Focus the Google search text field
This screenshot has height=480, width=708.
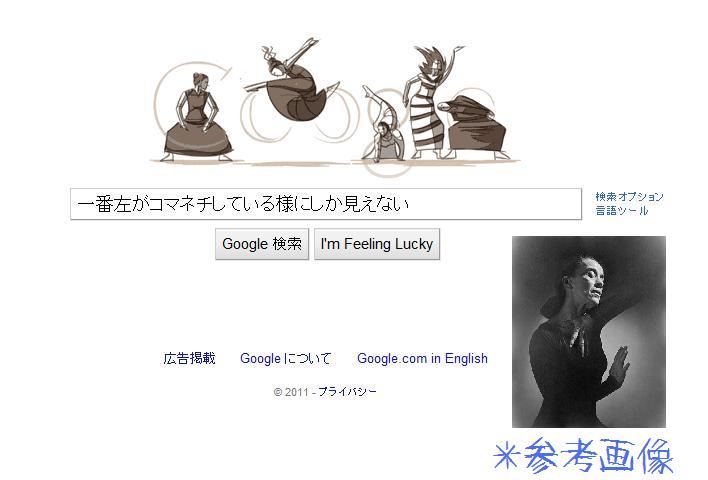tap(326, 204)
